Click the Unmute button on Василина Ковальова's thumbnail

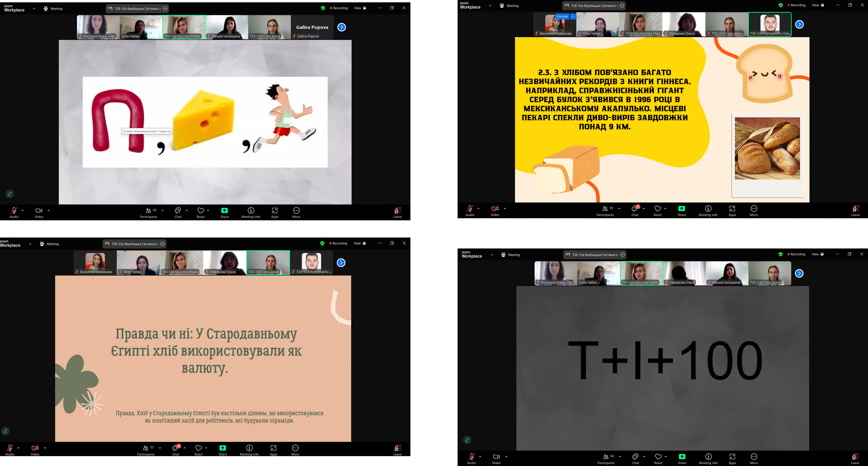[x=562, y=16]
